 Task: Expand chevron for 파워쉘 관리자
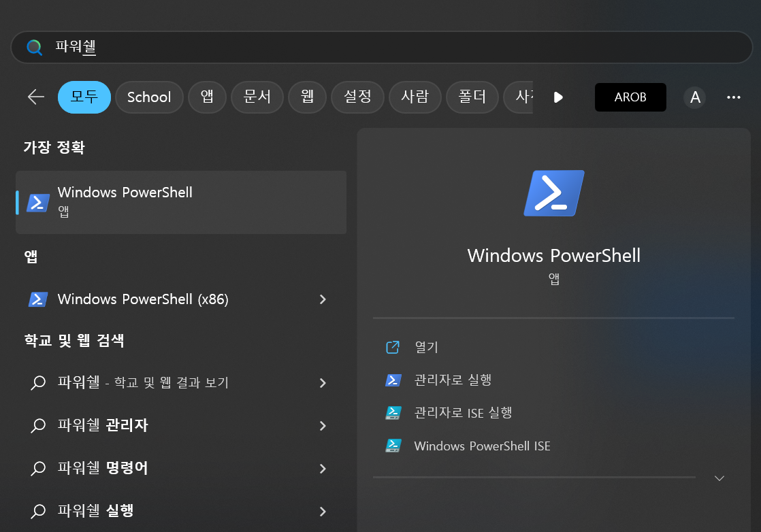pyautogui.click(x=323, y=426)
